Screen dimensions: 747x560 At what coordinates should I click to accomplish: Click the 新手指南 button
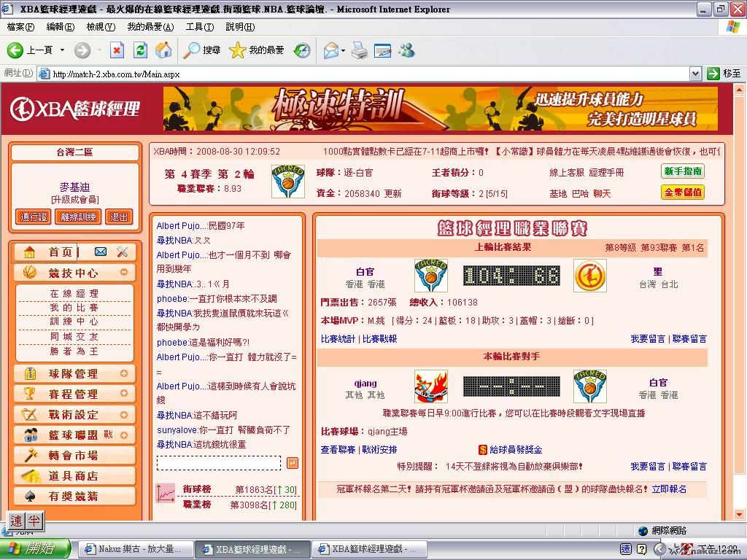[x=683, y=172]
